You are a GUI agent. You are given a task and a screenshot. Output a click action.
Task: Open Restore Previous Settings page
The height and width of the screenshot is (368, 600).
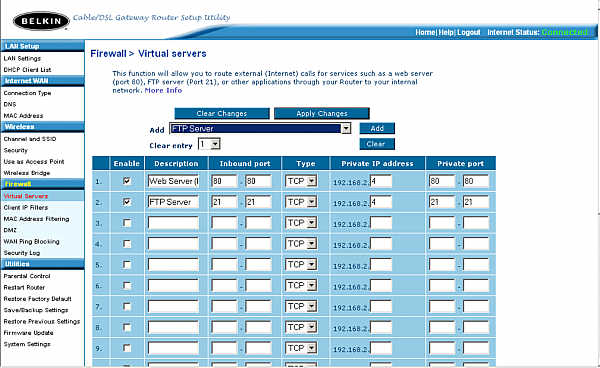pos(42,321)
